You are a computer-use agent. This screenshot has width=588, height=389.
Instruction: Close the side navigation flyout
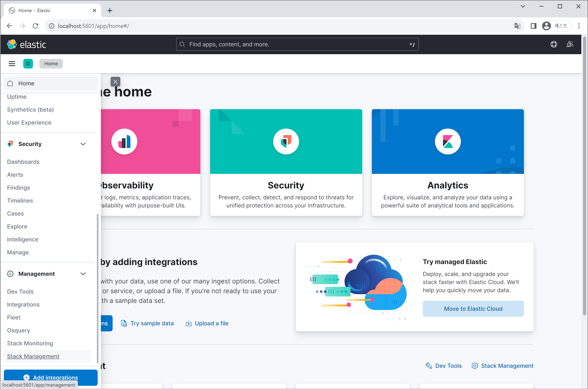click(115, 82)
